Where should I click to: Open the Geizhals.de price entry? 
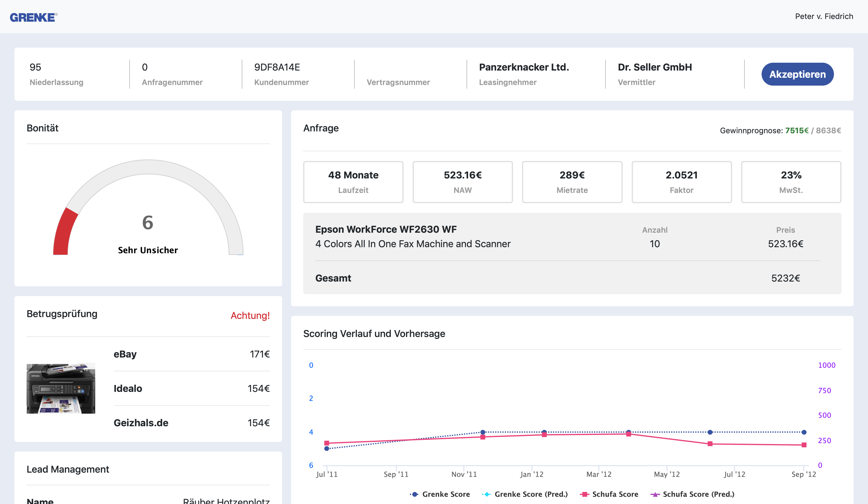click(191, 423)
